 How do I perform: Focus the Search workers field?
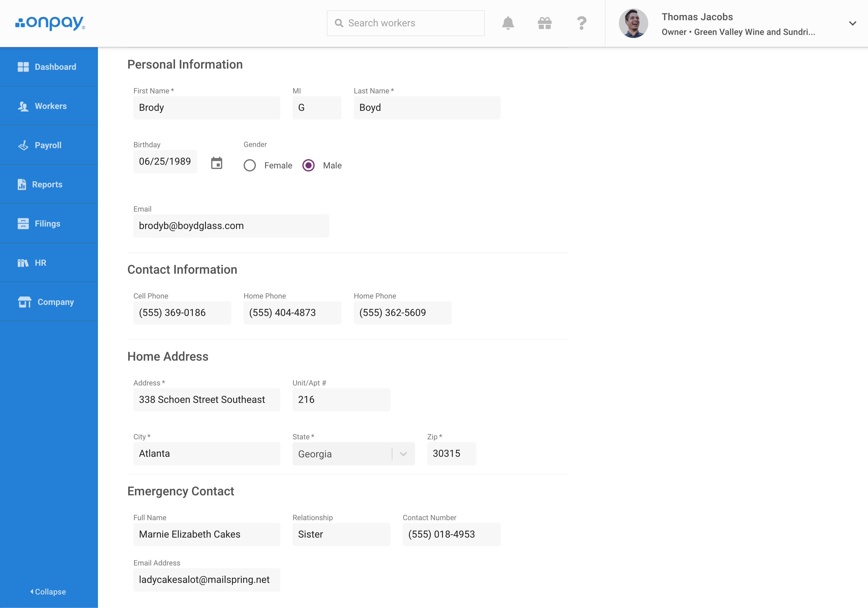[x=406, y=23]
